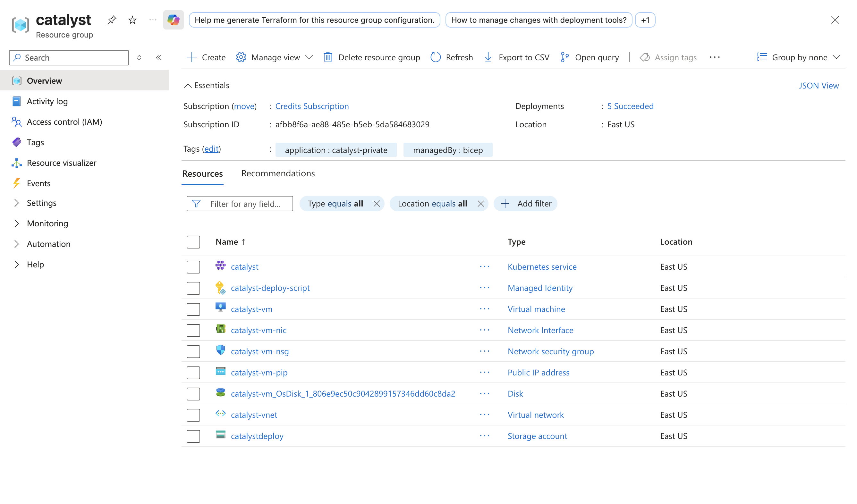Pin the catalyst resource group

(112, 20)
